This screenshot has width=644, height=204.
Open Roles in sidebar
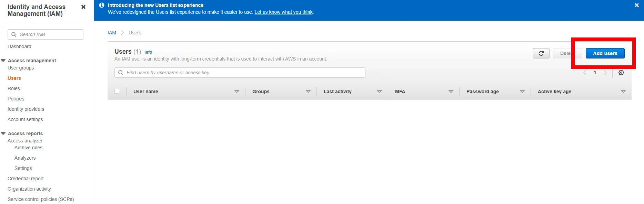point(14,88)
